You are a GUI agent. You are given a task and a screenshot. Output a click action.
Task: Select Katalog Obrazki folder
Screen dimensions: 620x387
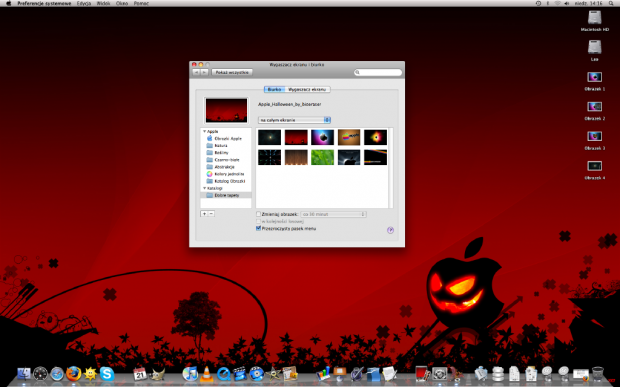226,181
